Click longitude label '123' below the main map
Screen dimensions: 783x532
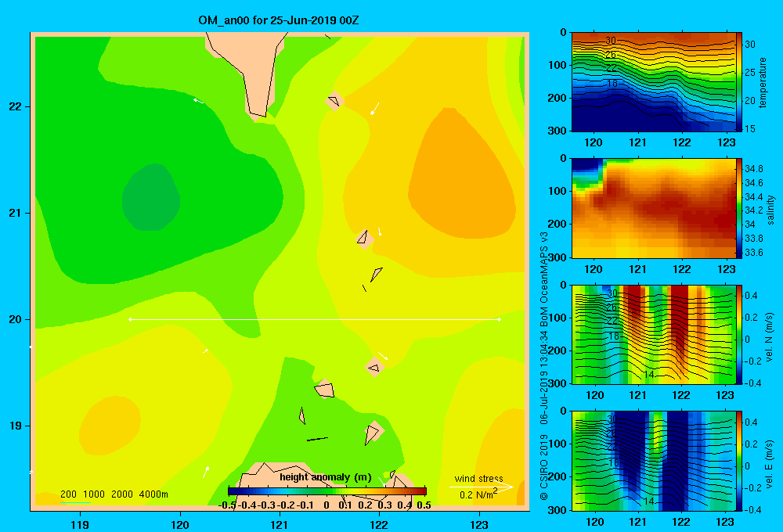click(479, 524)
